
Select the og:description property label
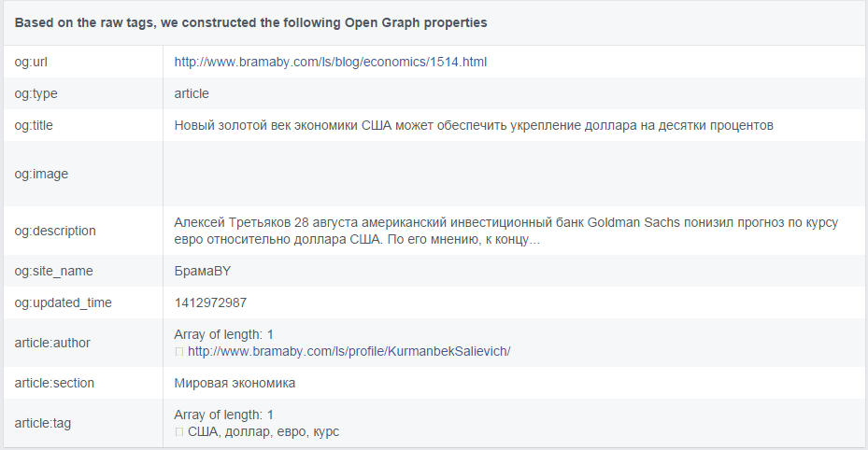[x=55, y=231]
